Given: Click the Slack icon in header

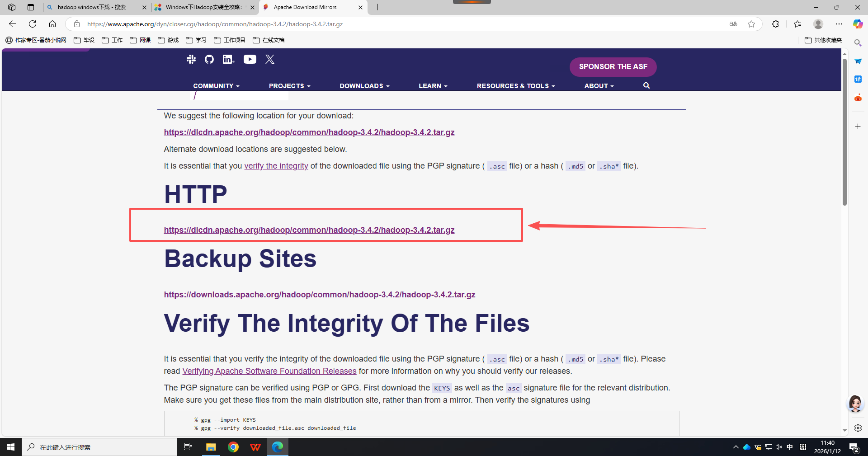Looking at the screenshot, I should point(191,59).
